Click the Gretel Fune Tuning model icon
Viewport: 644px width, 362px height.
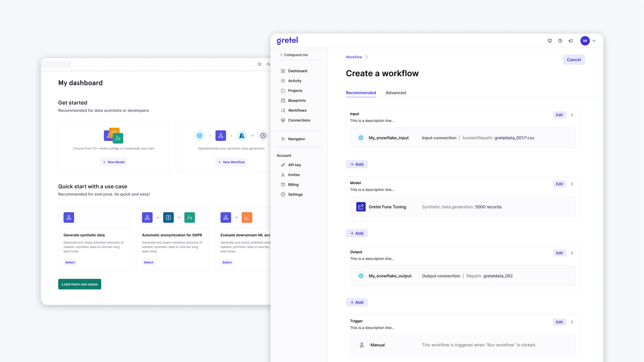tap(361, 207)
